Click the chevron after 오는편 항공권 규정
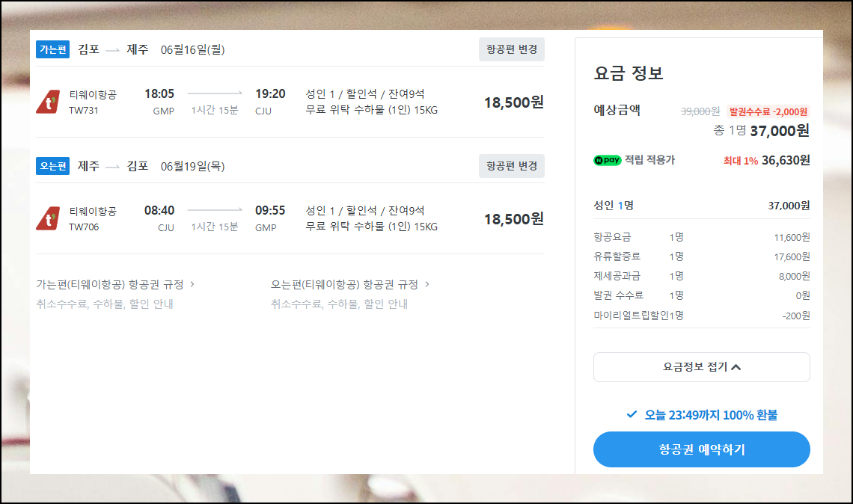 (427, 284)
